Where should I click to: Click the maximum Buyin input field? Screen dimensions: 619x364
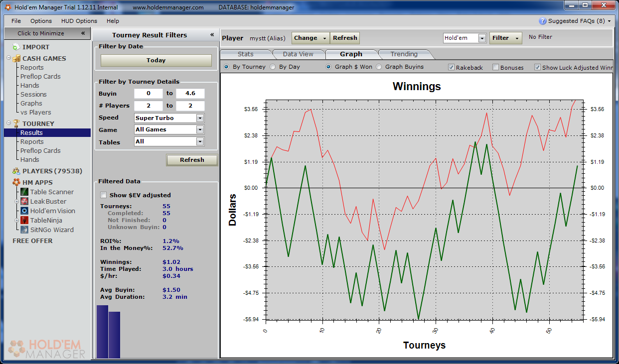click(x=190, y=94)
